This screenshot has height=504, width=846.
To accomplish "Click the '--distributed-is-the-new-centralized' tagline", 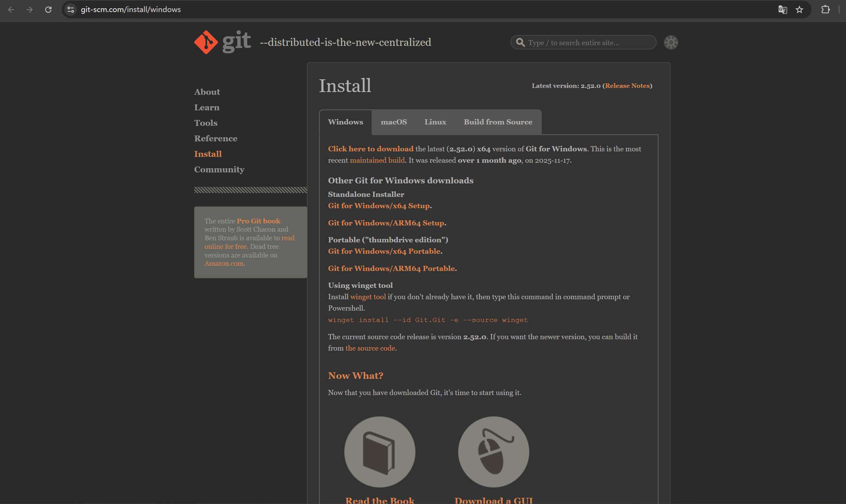I will pos(345,42).
